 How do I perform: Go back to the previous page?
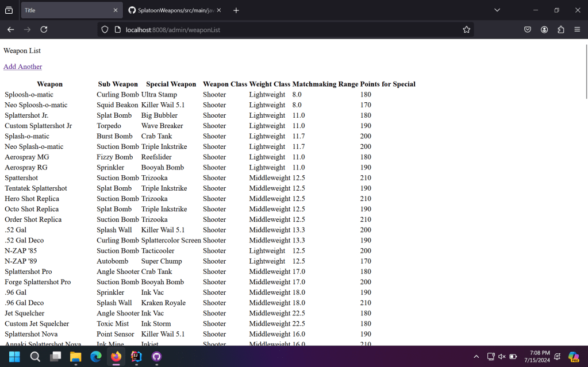(10, 29)
